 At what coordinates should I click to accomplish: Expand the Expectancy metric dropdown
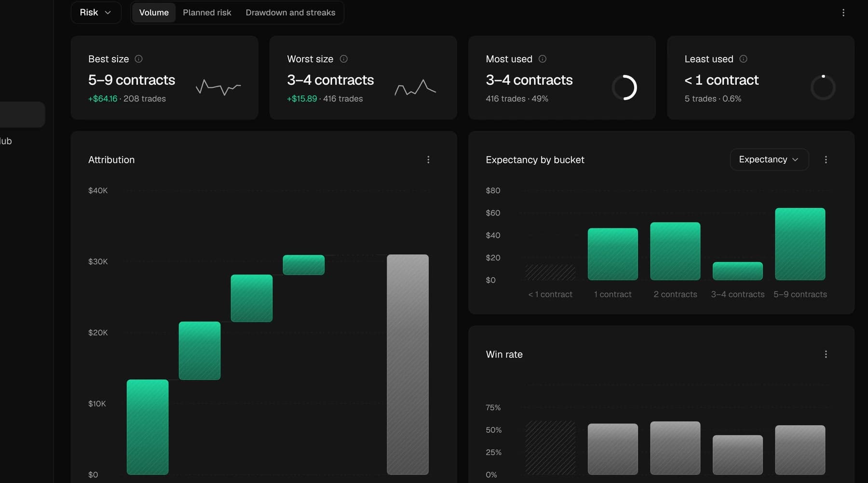[769, 160]
